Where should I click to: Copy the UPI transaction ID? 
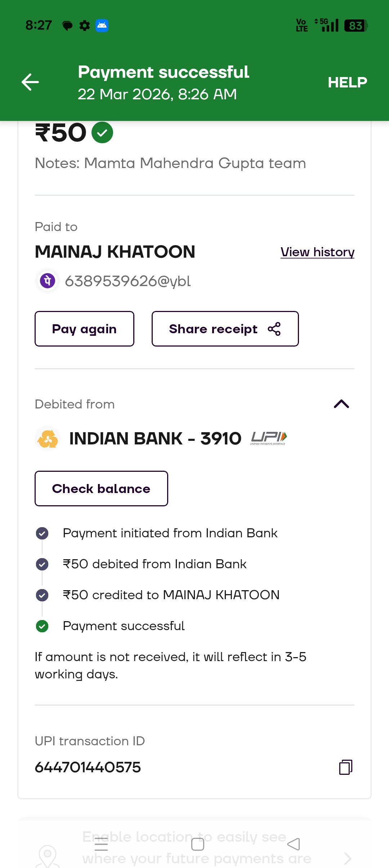345,767
